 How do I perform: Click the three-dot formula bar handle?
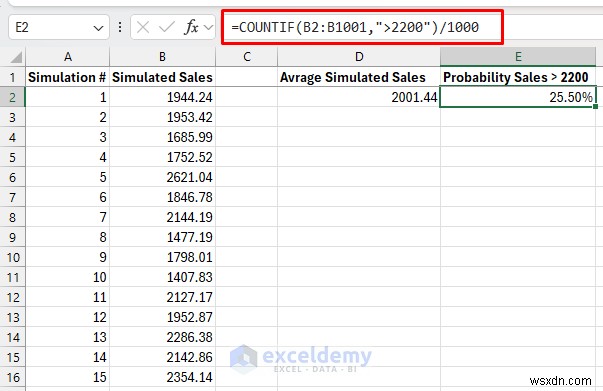click(x=120, y=27)
